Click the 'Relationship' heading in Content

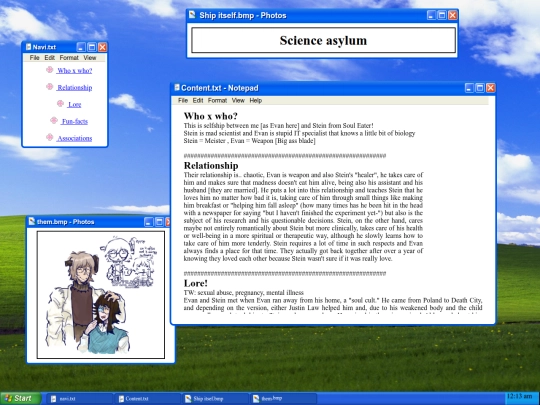point(211,165)
